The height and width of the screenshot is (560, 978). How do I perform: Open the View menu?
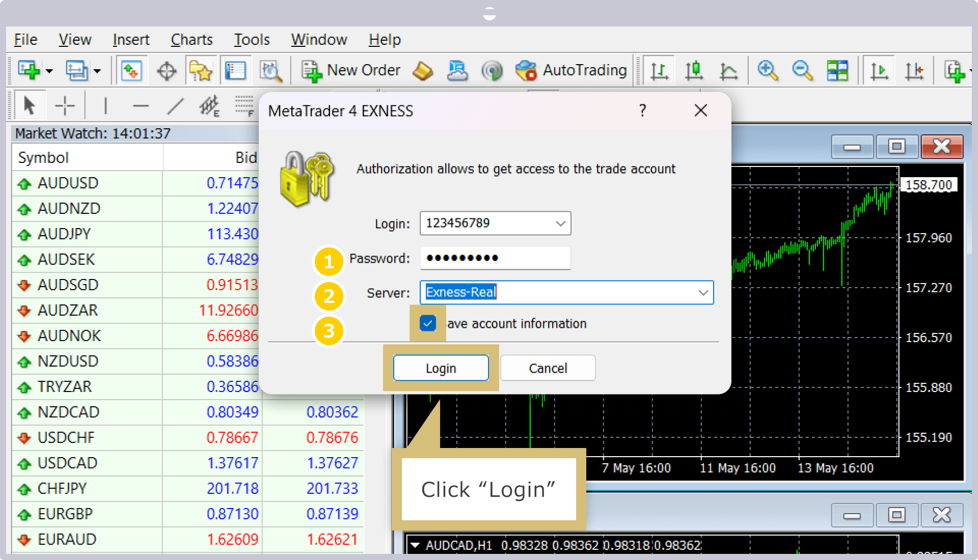(75, 40)
